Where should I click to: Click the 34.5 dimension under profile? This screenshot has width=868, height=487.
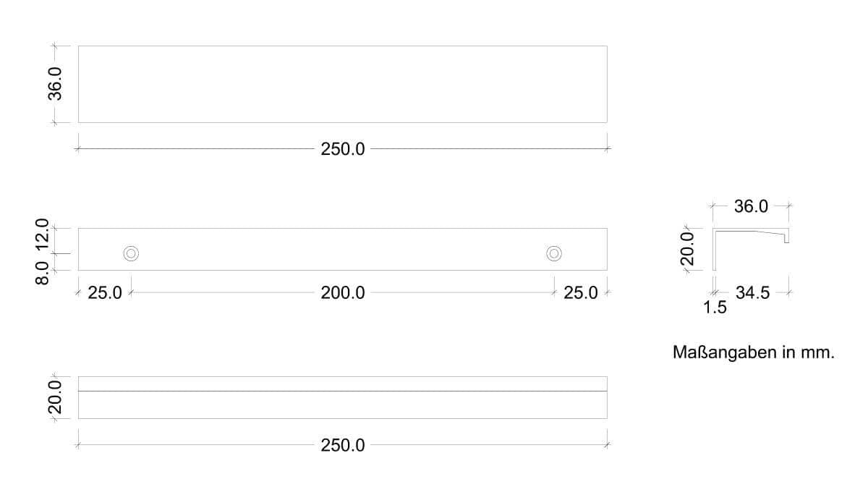pos(753,293)
